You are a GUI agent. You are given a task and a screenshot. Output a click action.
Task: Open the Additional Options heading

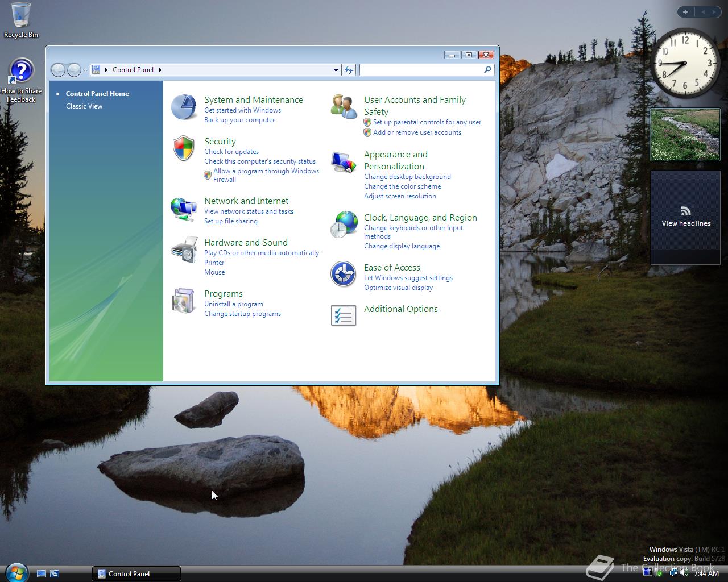(401, 309)
